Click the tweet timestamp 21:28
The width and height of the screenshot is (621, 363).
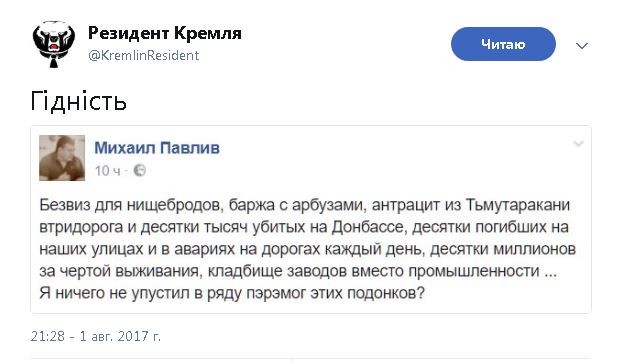pos(48,336)
